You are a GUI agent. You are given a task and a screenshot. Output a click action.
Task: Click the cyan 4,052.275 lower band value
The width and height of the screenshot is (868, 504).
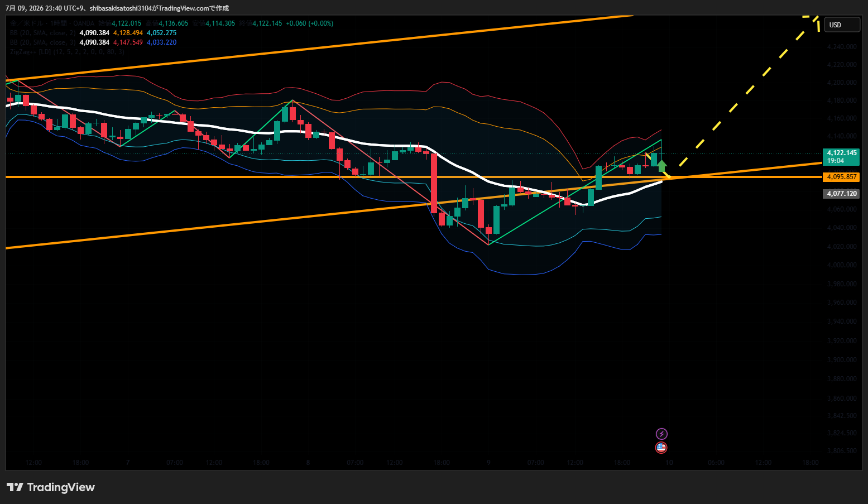(161, 33)
